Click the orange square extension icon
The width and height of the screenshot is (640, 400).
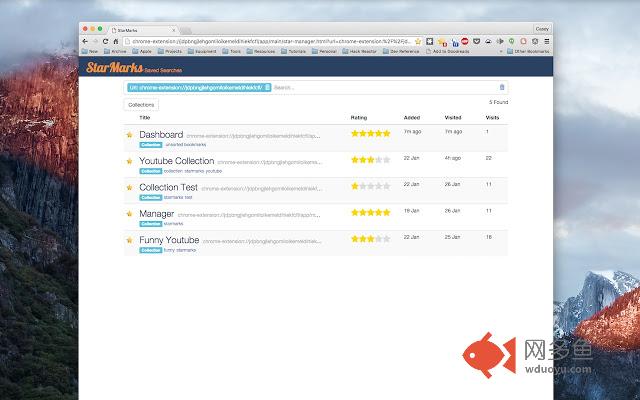(523, 41)
